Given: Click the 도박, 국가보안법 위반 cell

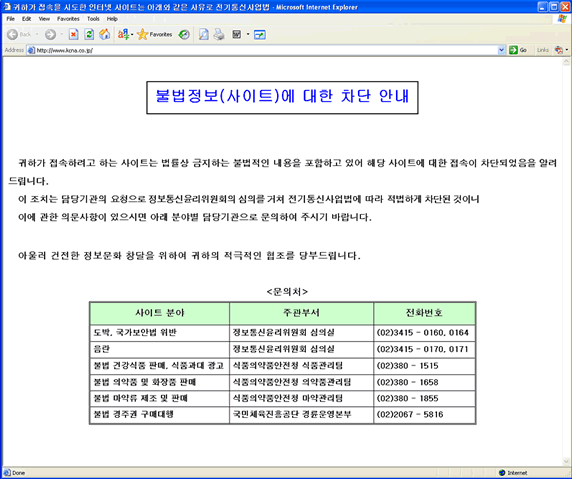Looking at the screenshot, I should [160, 333].
